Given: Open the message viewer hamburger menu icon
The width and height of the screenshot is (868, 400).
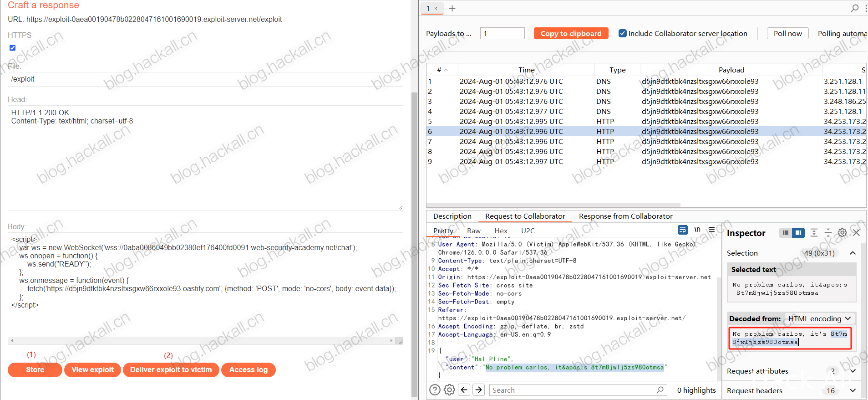Looking at the screenshot, I should pyautogui.click(x=712, y=230).
